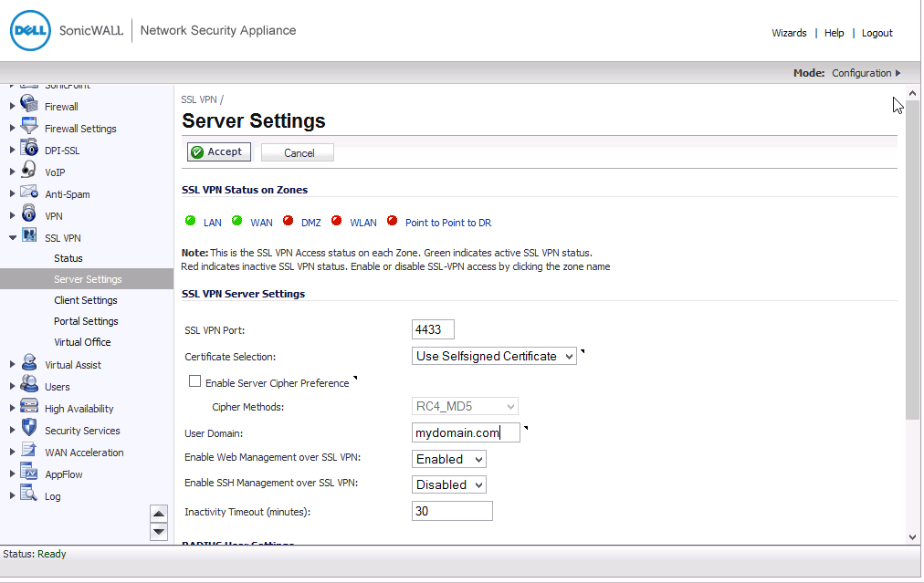
Task: Click the Virtual Assist person icon
Action: (x=29, y=361)
